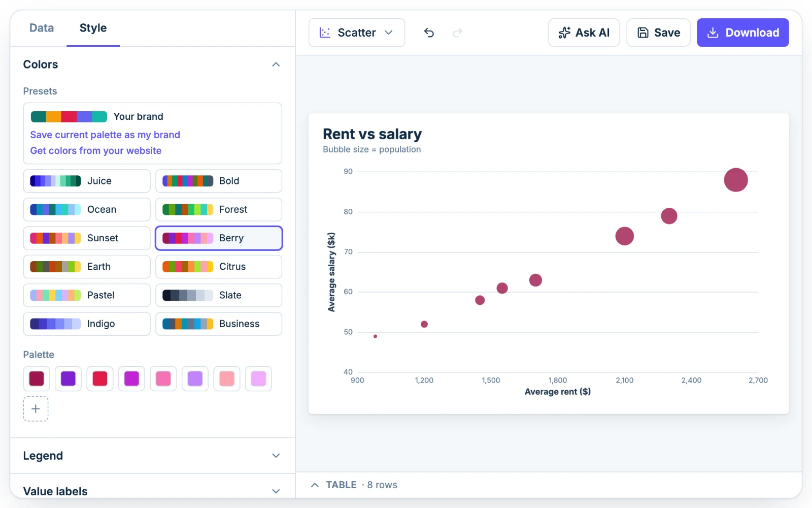The image size is (812, 508).
Task: Select the Style tab
Action: [93, 28]
